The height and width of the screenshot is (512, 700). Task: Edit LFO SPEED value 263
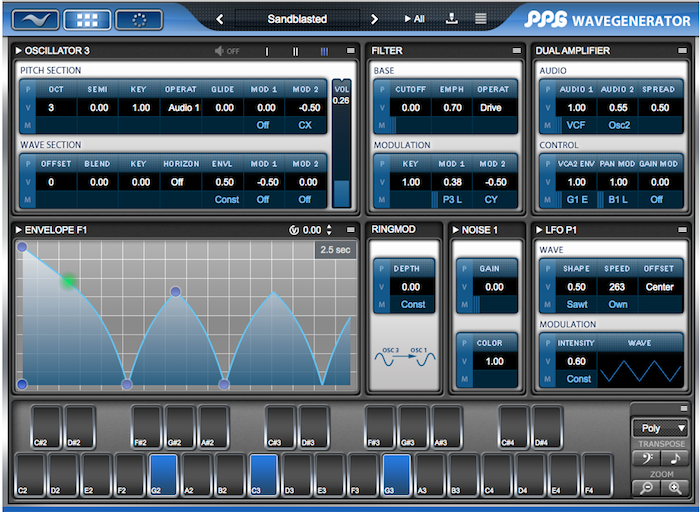pos(618,287)
